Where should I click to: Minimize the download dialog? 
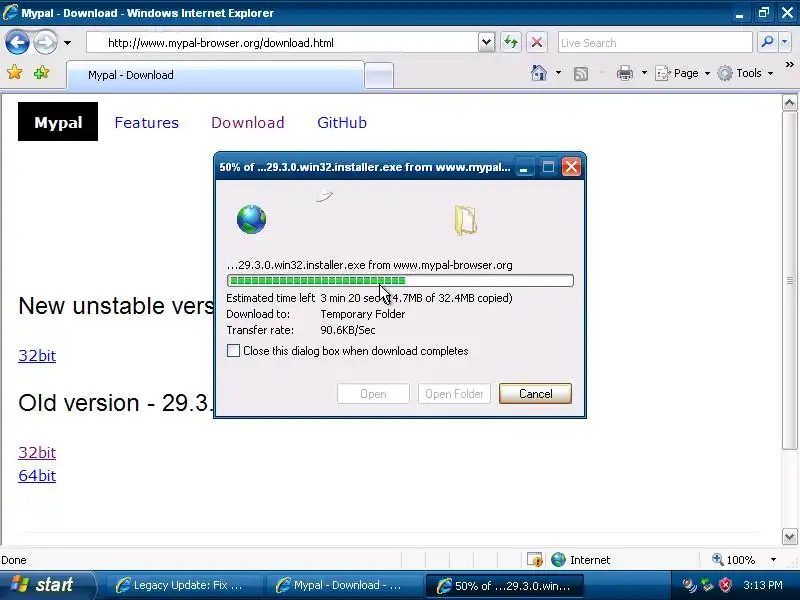click(x=523, y=167)
